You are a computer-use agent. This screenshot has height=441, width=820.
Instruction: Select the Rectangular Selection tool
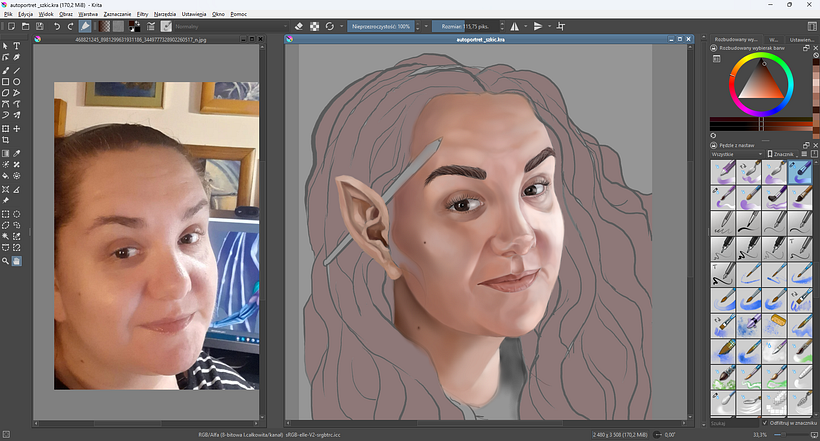(6, 214)
